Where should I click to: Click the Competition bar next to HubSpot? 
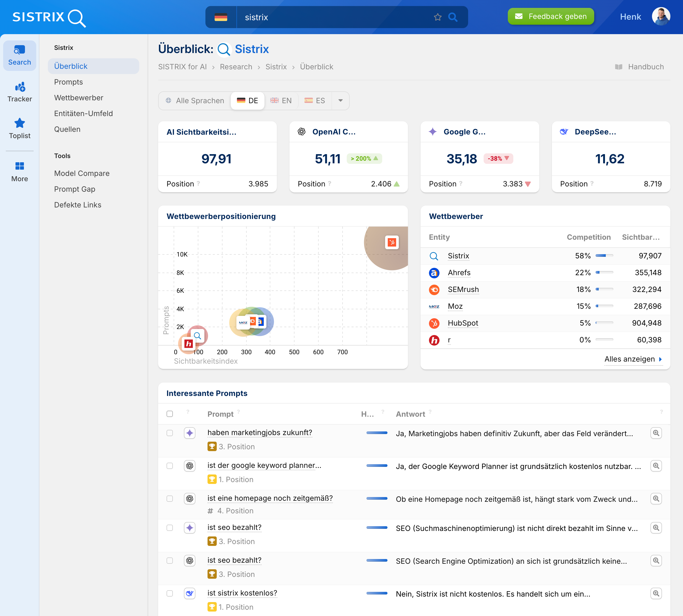pyautogui.click(x=604, y=323)
